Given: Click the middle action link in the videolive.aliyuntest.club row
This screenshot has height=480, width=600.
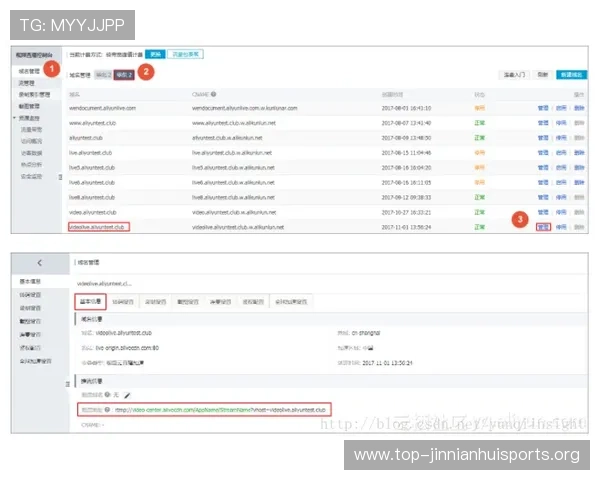Looking at the screenshot, I should click(x=561, y=227).
